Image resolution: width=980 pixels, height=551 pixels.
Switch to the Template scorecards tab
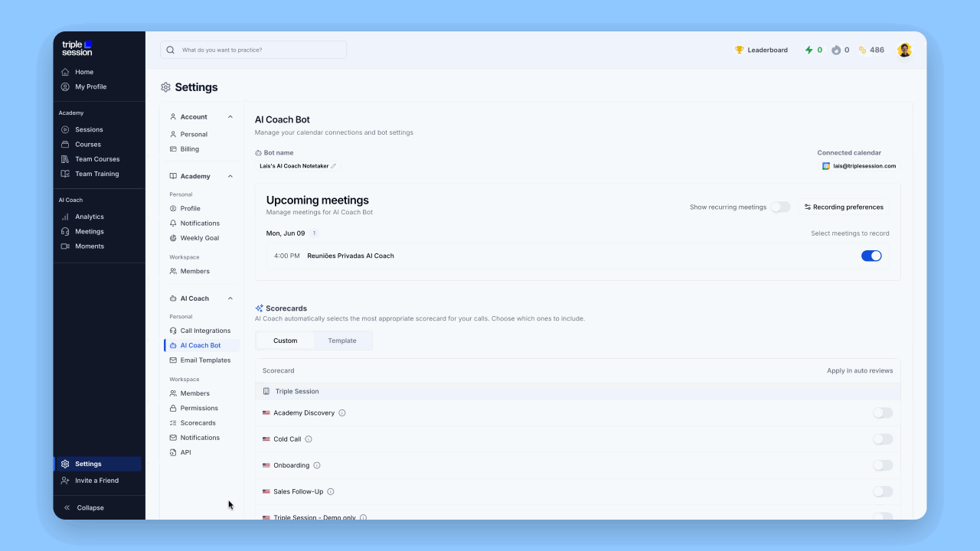click(342, 341)
